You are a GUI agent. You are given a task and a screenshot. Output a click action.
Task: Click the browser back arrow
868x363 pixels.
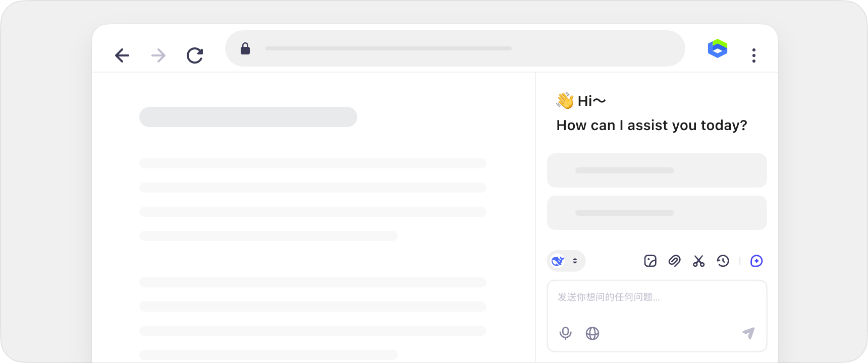pyautogui.click(x=122, y=55)
